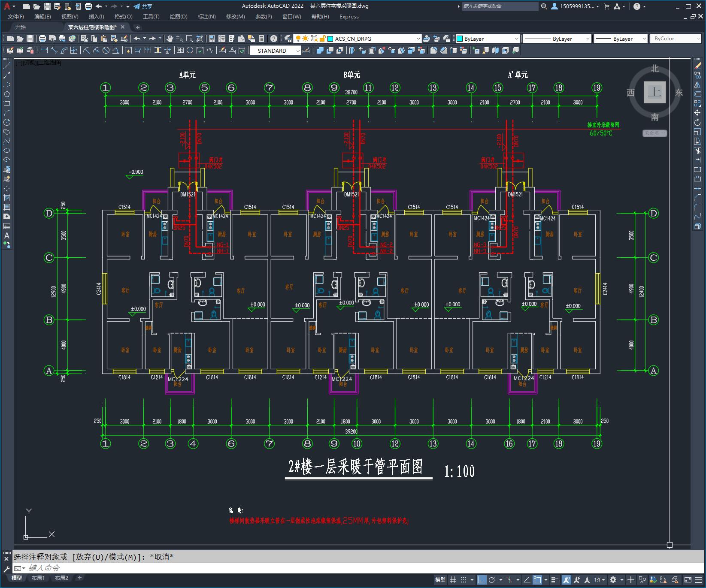Click the 未命名 UCS dropdown below ViewCube
This screenshot has height=588, width=706.
[654, 133]
